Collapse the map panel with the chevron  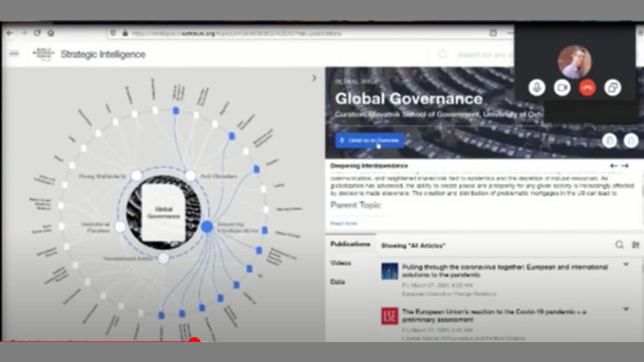[x=314, y=78]
